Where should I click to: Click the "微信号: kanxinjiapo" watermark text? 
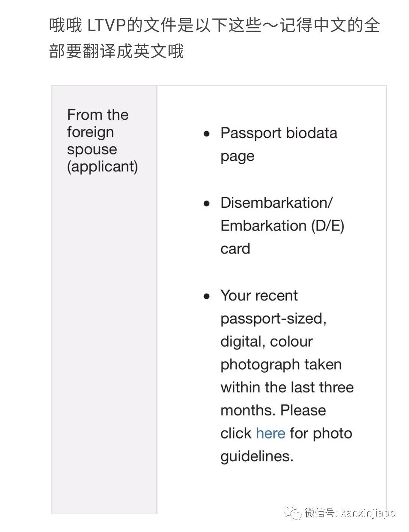[x=350, y=513]
